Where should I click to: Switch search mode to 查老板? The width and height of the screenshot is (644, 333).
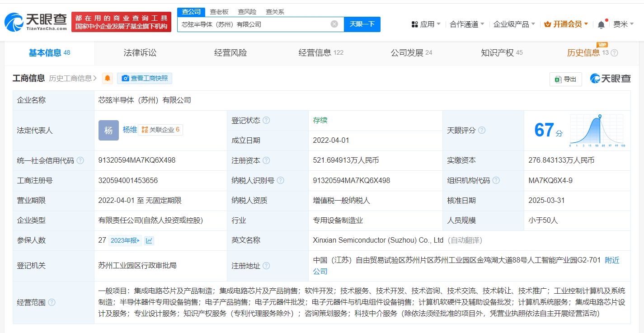pos(219,12)
